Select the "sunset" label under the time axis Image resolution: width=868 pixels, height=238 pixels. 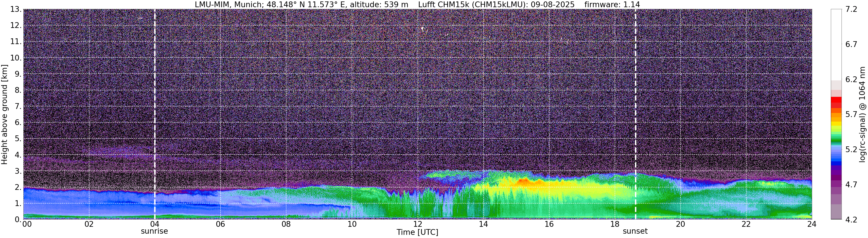coord(635,231)
